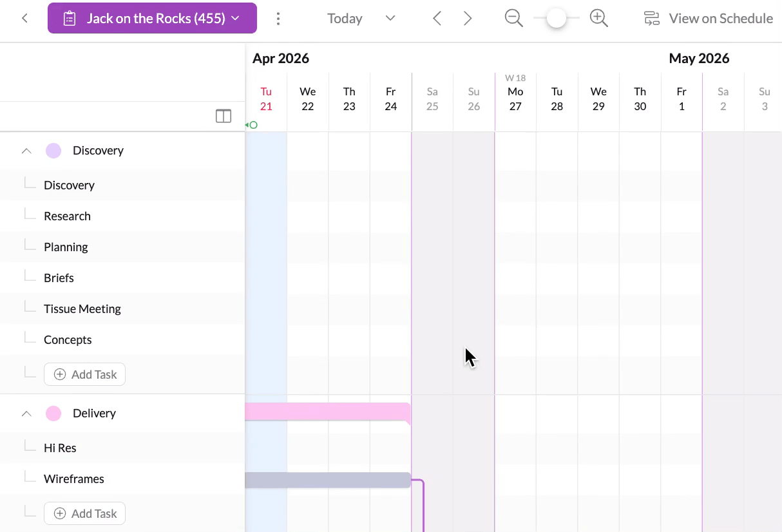Collapse the Delivery phase group
This screenshot has height=532, width=782.
tap(26, 413)
